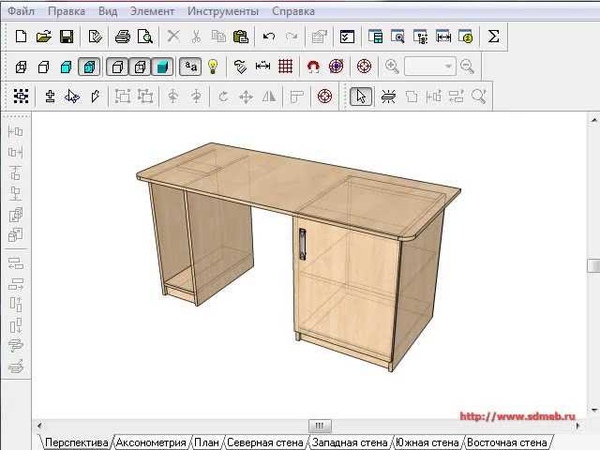
Task: Click the purple-red target icon
Action: coord(336,67)
